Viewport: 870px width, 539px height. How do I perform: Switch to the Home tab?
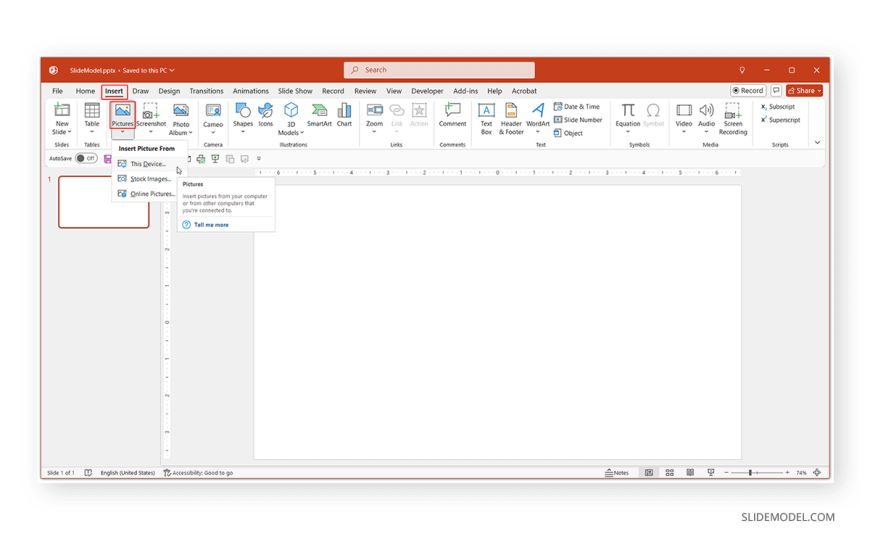[85, 91]
